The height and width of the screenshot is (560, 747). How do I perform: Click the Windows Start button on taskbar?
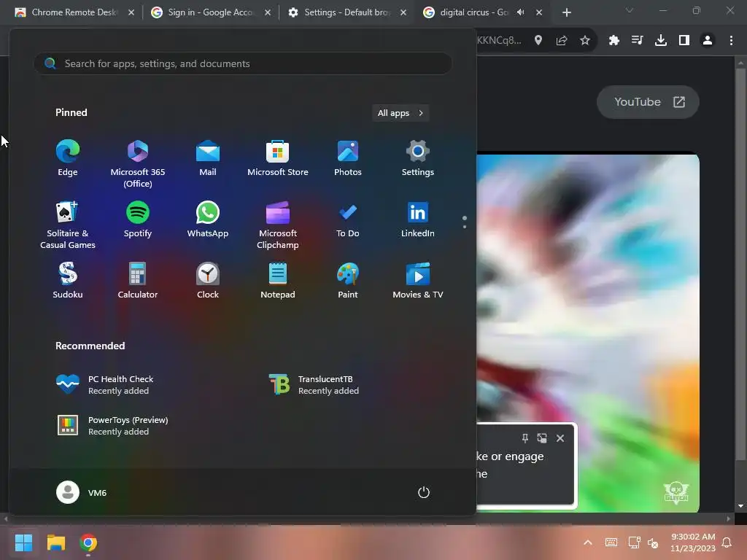click(23, 542)
